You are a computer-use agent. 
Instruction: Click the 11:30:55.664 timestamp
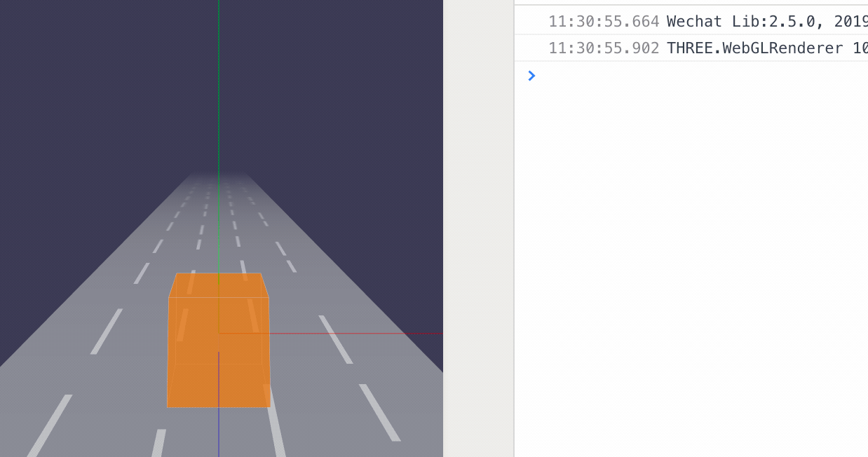click(x=604, y=22)
